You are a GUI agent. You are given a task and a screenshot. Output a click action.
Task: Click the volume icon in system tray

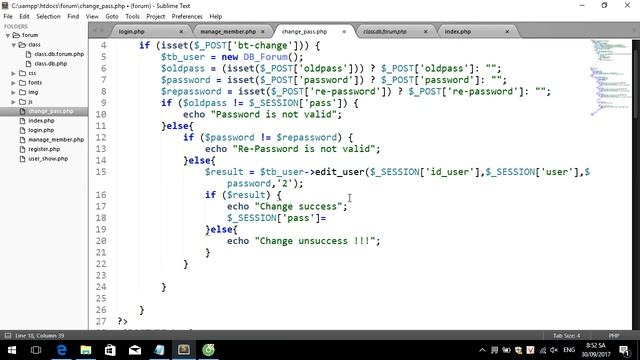click(x=554, y=350)
